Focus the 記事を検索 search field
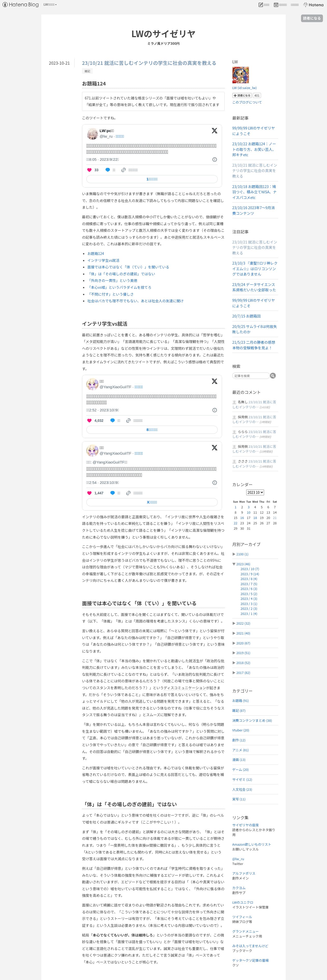This screenshot has height=980, width=327. pyautogui.click(x=251, y=376)
